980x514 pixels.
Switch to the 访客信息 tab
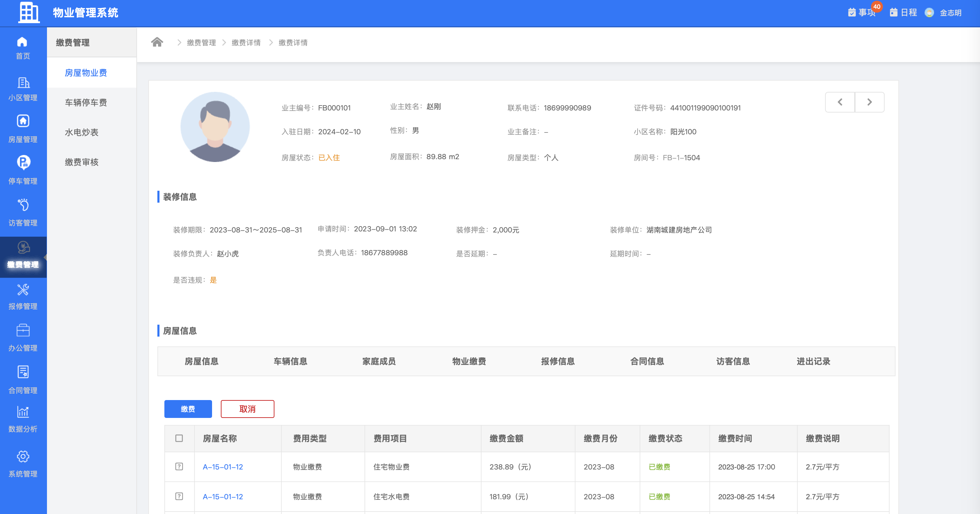(x=733, y=361)
